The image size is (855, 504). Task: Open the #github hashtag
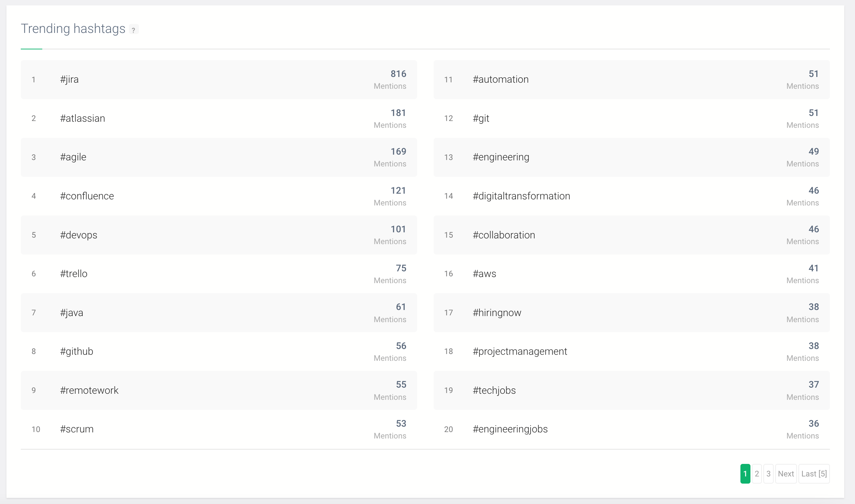pos(77,352)
